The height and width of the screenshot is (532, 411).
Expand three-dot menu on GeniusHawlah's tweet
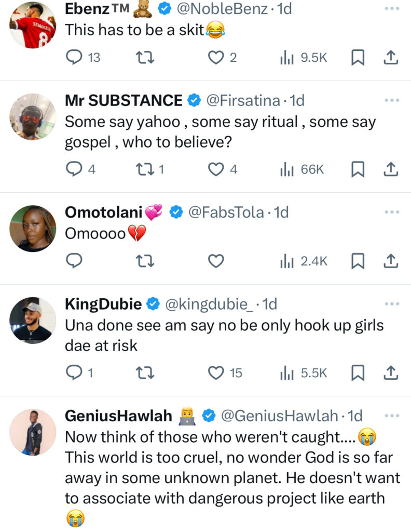click(392, 416)
